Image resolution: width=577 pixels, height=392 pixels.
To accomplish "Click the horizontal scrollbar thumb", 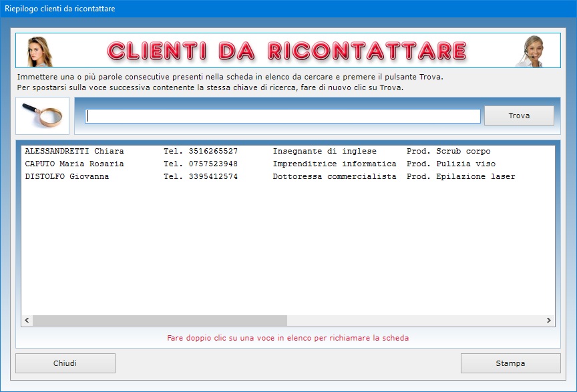I will [x=160, y=321].
